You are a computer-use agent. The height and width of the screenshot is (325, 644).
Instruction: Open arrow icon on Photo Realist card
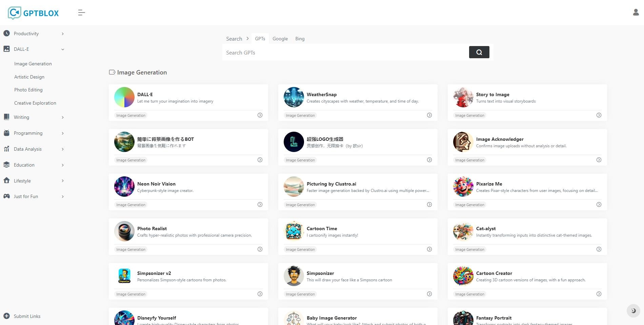click(260, 249)
